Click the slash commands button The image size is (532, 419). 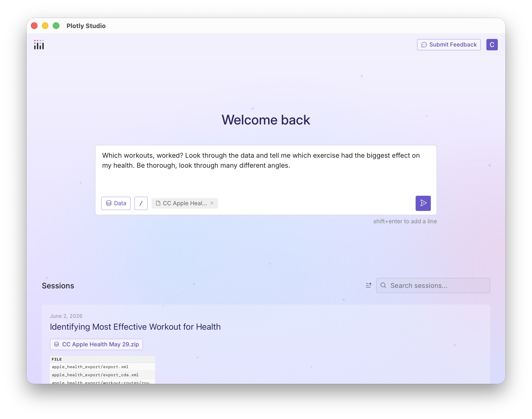(x=141, y=203)
